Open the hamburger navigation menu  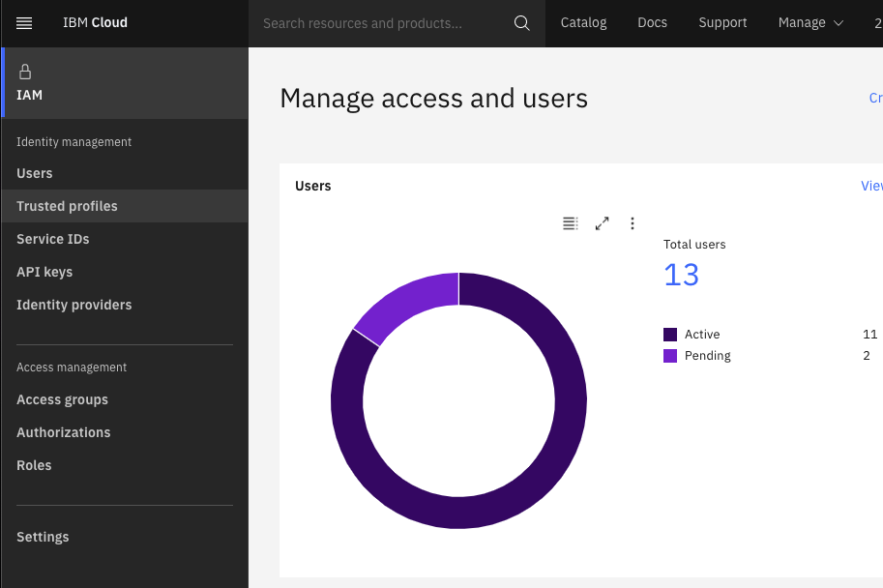(x=24, y=23)
